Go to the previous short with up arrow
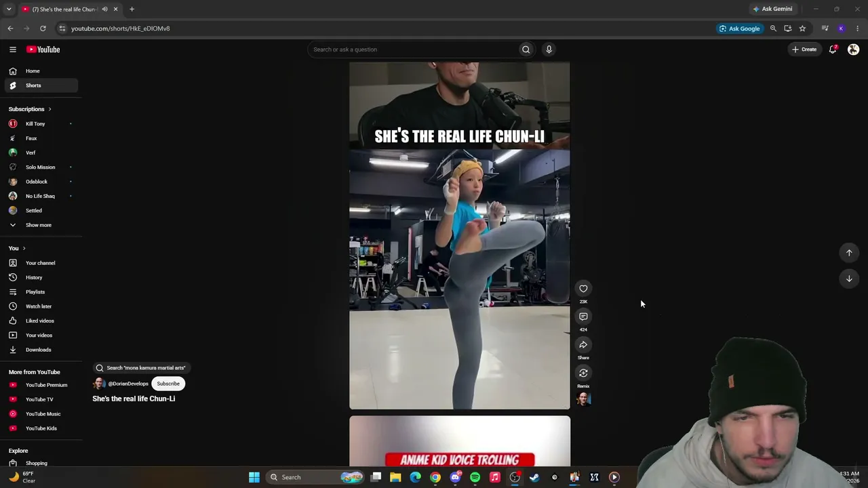 click(x=849, y=253)
